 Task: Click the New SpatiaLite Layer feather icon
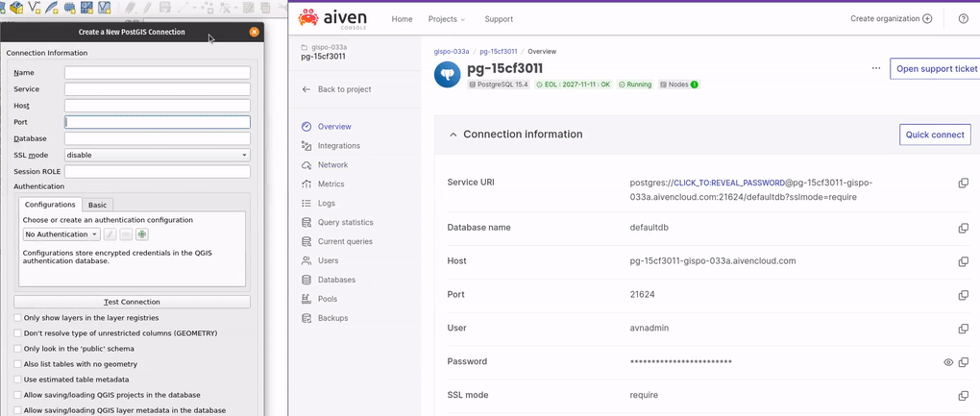tap(52, 8)
